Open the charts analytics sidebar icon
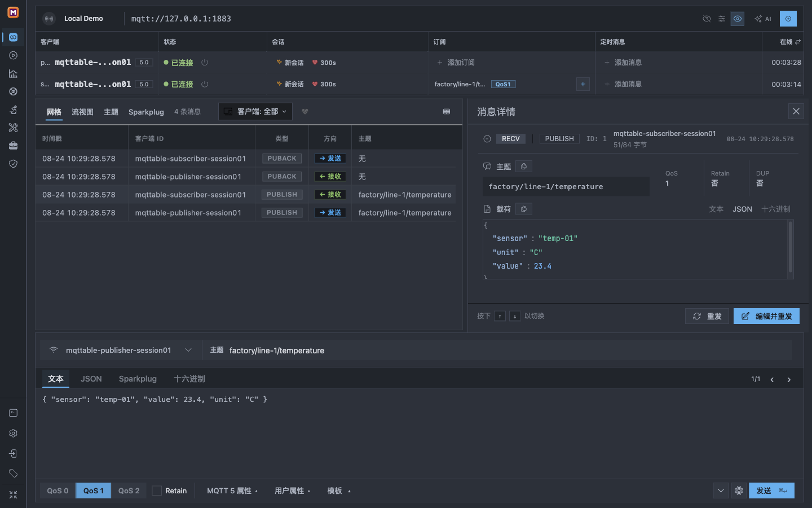Image resolution: width=812 pixels, height=508 pixels. tap(13, 73)
